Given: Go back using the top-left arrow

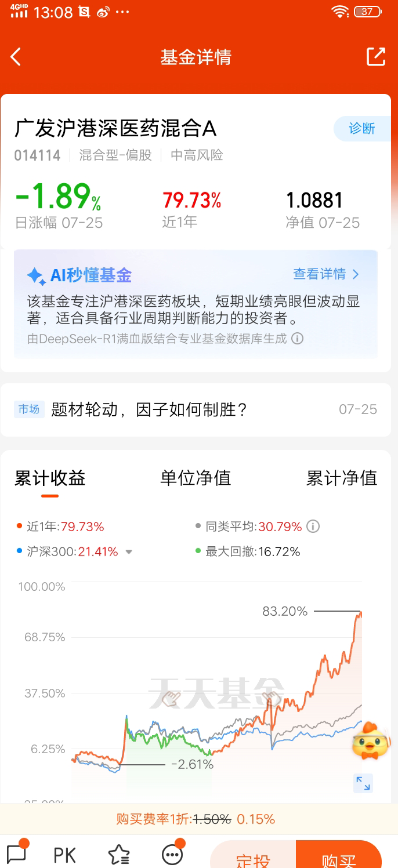Looking at the screenshot, I should 16,57.
